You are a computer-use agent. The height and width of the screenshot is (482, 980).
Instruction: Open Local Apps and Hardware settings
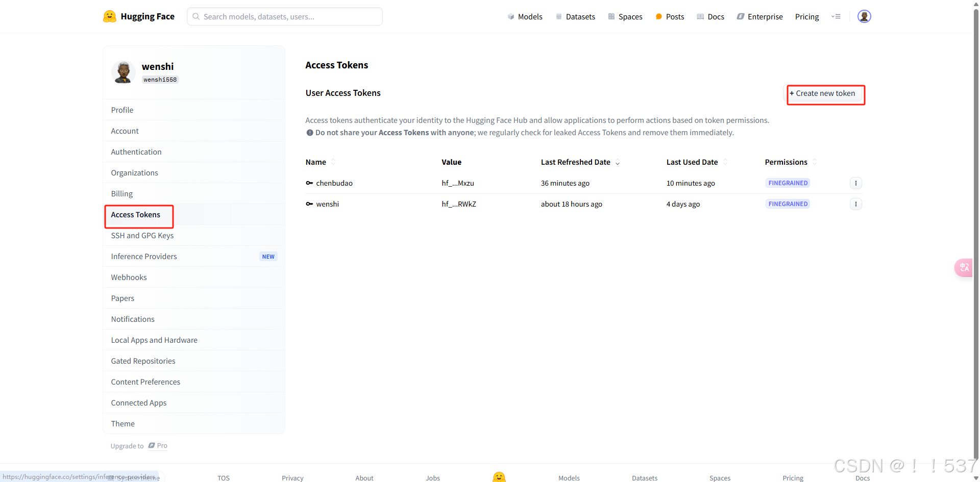pos(194,340)
